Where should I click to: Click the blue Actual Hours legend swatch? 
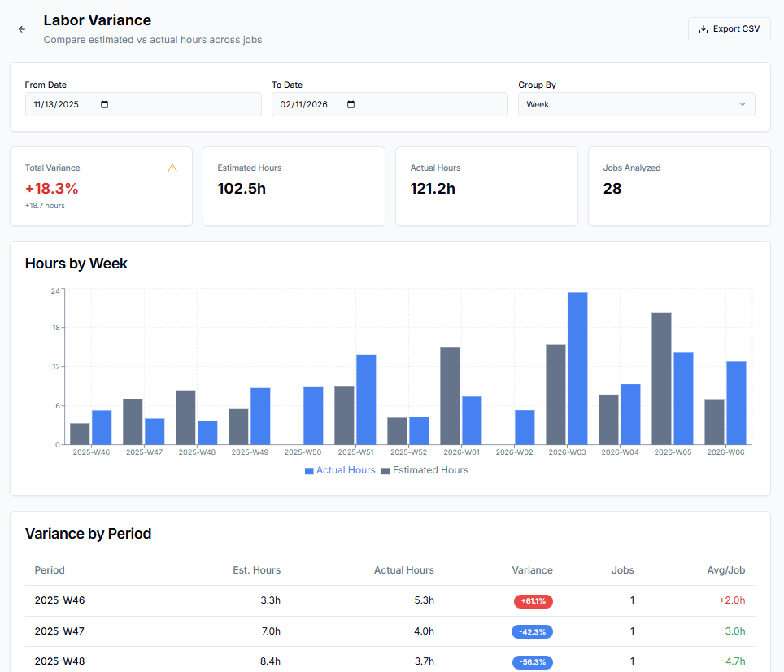[x=309, y=471]
